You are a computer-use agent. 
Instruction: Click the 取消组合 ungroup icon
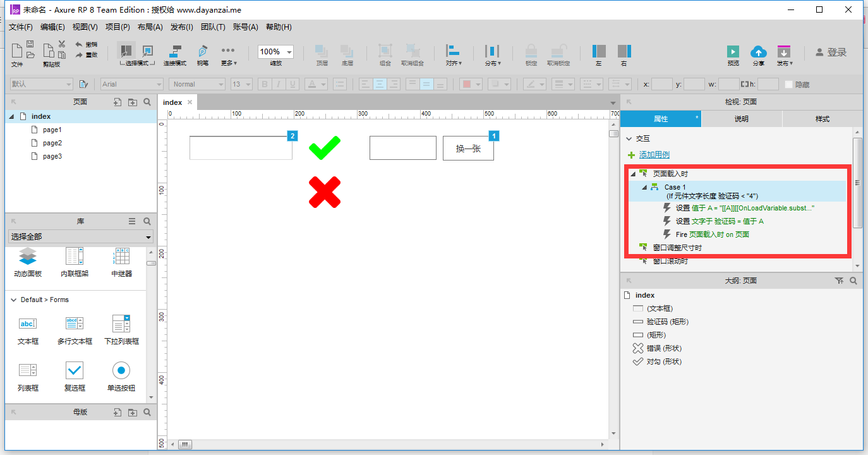(x=413, y=51)
